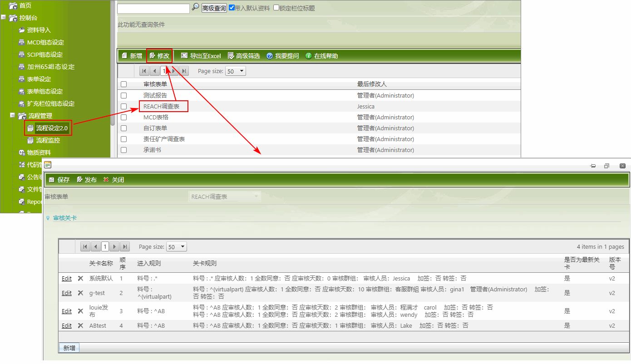Viewport: 631px width, 364px height.
Task: Click the 我要提问 question icon
Action: pos(270,56)
